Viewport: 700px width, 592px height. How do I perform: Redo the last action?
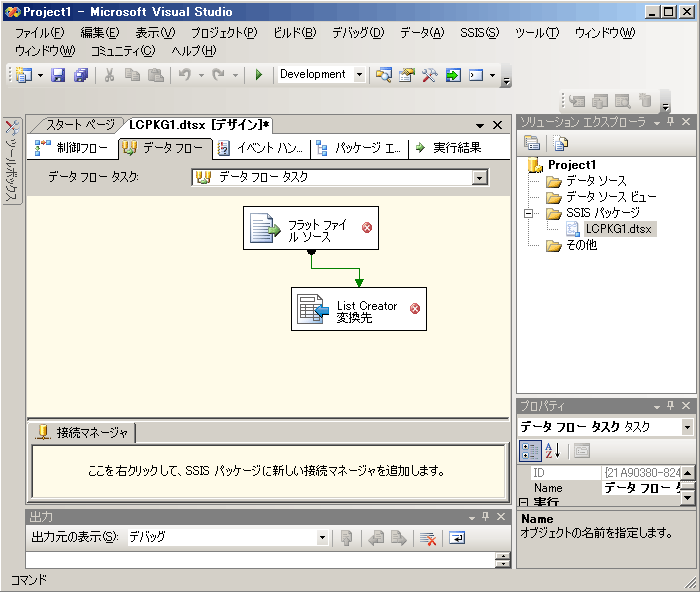click(218, 75)
